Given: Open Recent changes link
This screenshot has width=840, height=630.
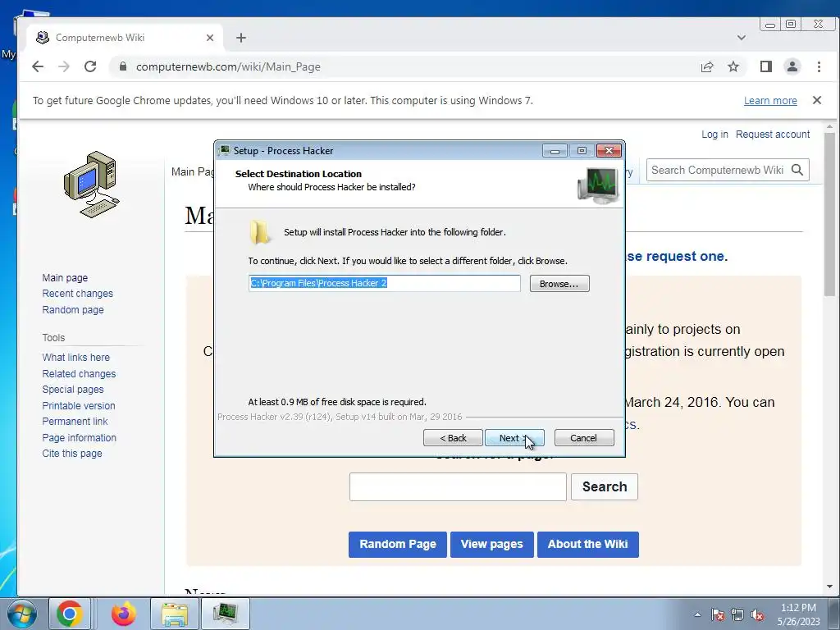Looking at the screenshot, I should (78, 294).
